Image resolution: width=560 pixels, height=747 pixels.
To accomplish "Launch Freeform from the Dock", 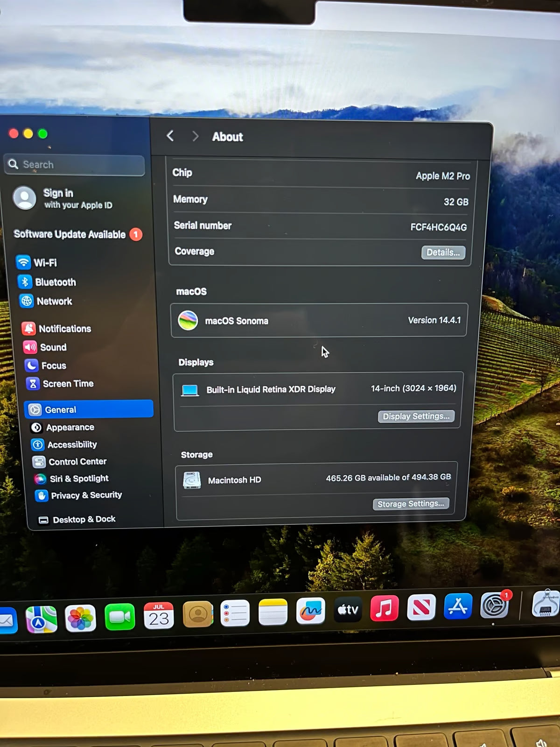I will pyautogui.click(x=310, y=611).
